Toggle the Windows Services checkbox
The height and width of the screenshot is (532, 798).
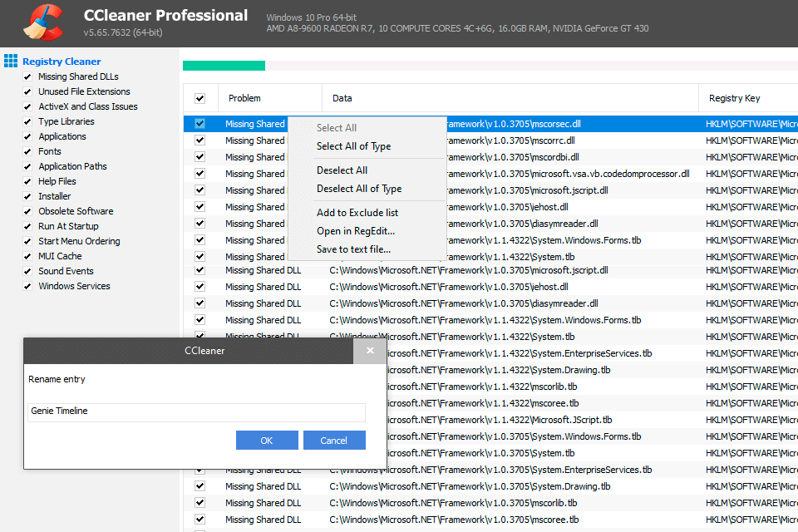point(27,286)
